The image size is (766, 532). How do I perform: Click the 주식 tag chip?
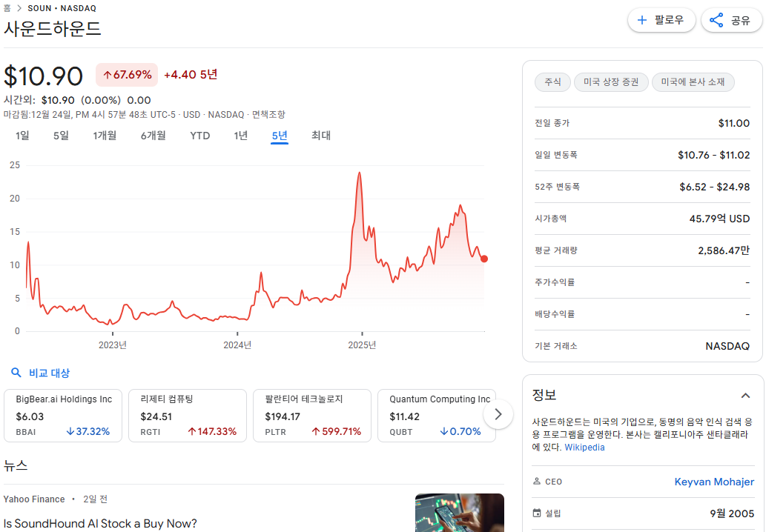pyautogui.click(x=552, y=82)
